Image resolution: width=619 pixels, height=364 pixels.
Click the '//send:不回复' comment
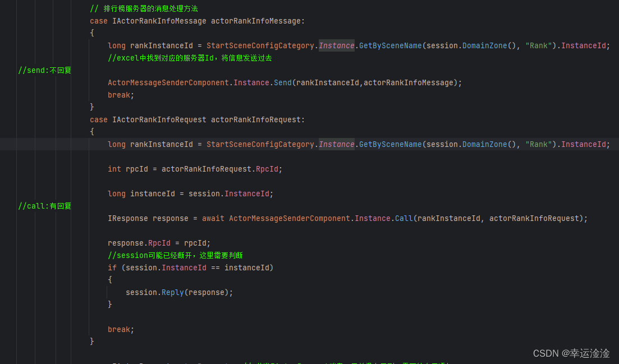click(x=44, y=70)
